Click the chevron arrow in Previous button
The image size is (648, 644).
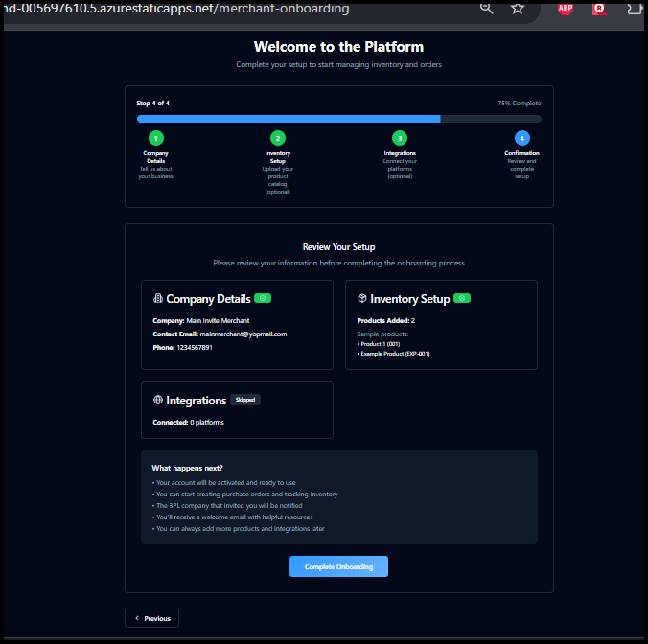pyautogui.click(x=137, y=618)
